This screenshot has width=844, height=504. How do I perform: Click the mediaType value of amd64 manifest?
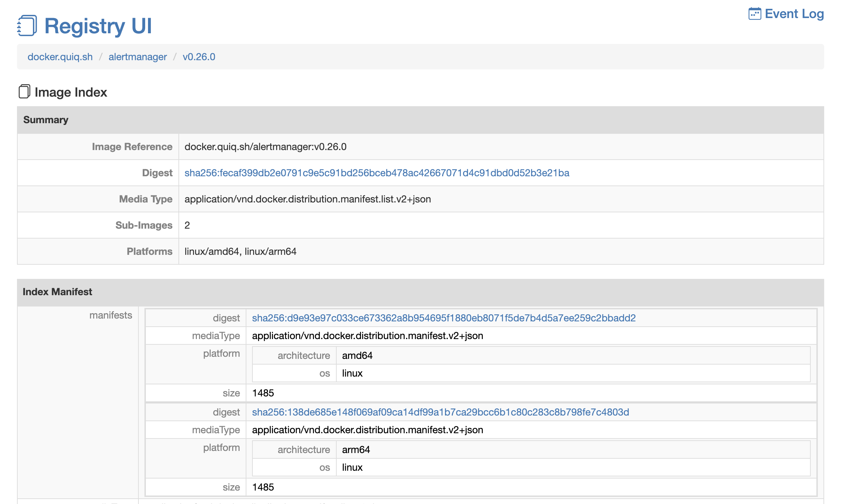click(367, 336)
